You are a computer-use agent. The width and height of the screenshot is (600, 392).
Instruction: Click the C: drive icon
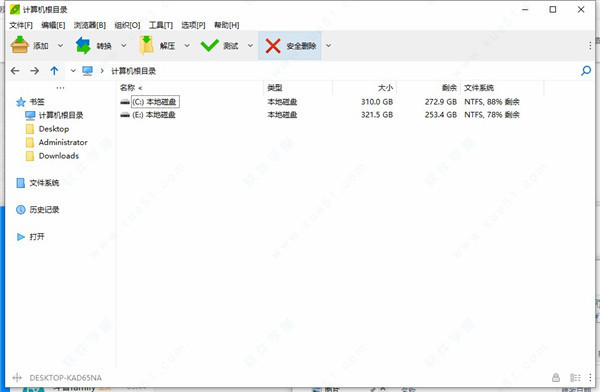pyautogui.click(x=125, y=102)
